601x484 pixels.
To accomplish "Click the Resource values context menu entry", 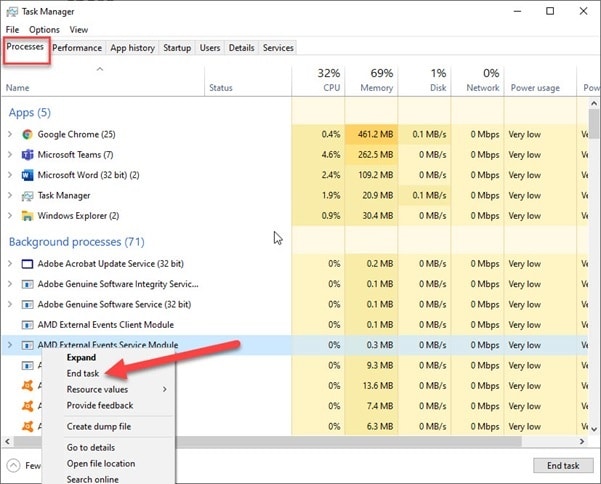I will (97, 389).
